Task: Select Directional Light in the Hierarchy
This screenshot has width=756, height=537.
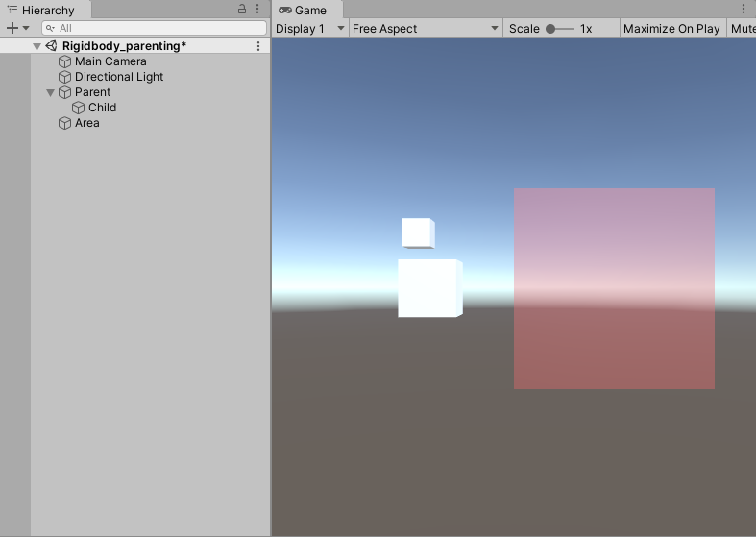Action: click(x=119, y=77)
